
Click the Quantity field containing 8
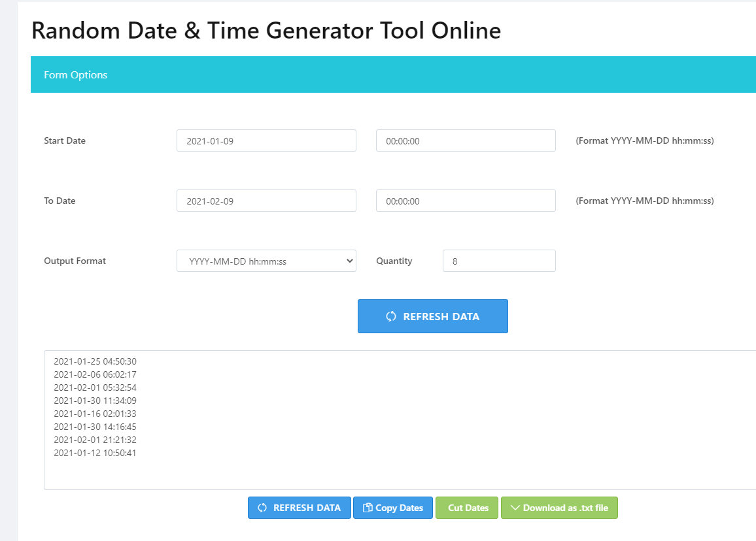pyautogui.click(x=499, y=261)
